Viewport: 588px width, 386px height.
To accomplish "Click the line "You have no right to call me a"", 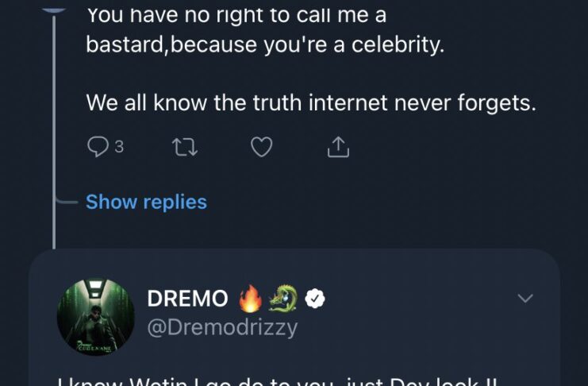I will coord(236,14).
